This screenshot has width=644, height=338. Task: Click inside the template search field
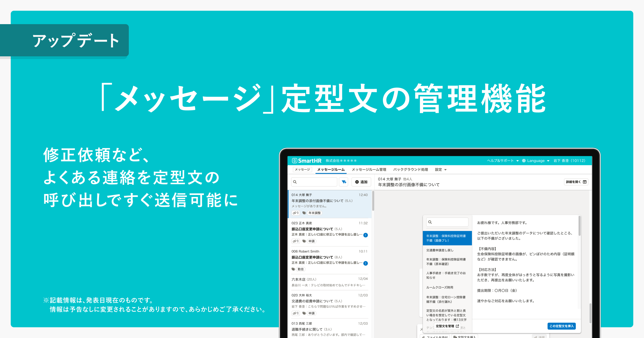(447, 222)
